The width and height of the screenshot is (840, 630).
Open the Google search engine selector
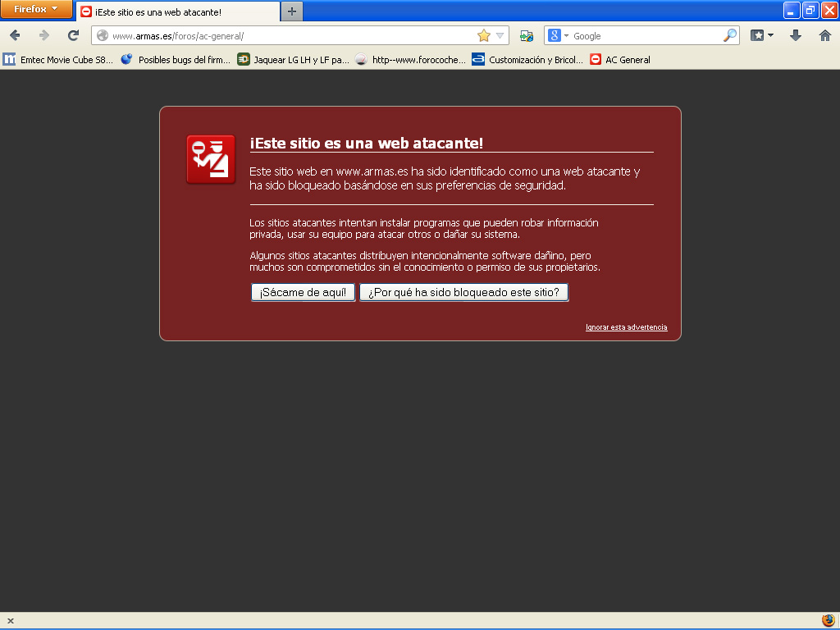pos(558,35)
